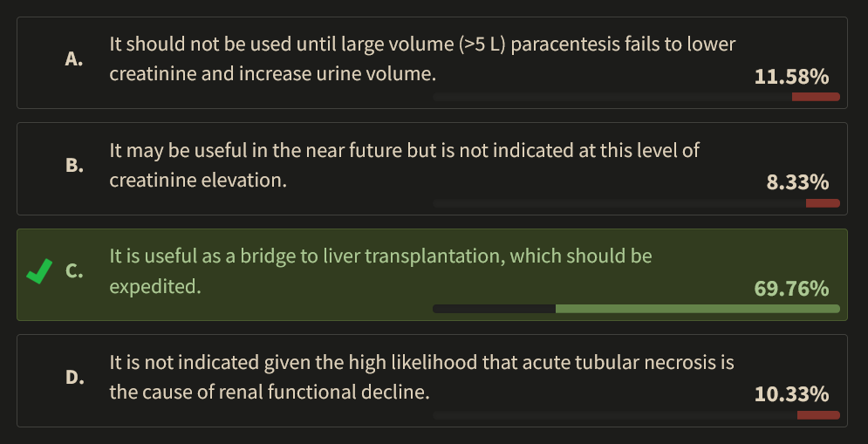Click the red bar segment under 10.33%

(818, 415)
